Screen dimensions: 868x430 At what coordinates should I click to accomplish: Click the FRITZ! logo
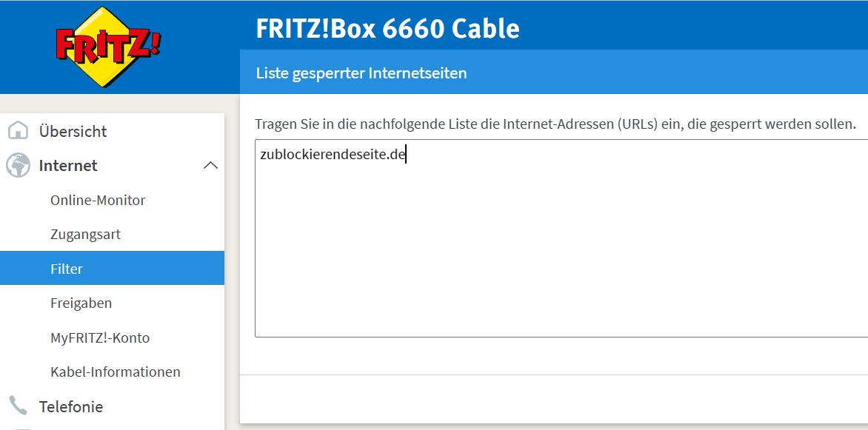point(108,47)
